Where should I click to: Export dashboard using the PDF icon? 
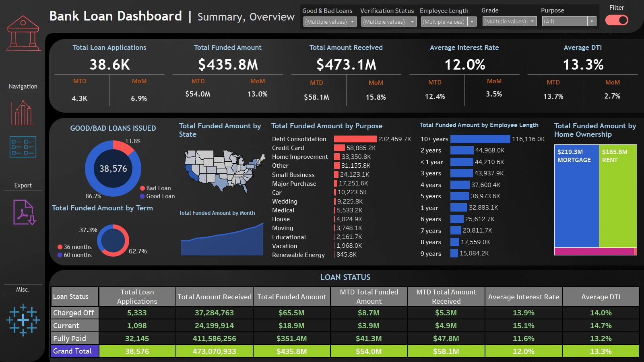(25, 212)
